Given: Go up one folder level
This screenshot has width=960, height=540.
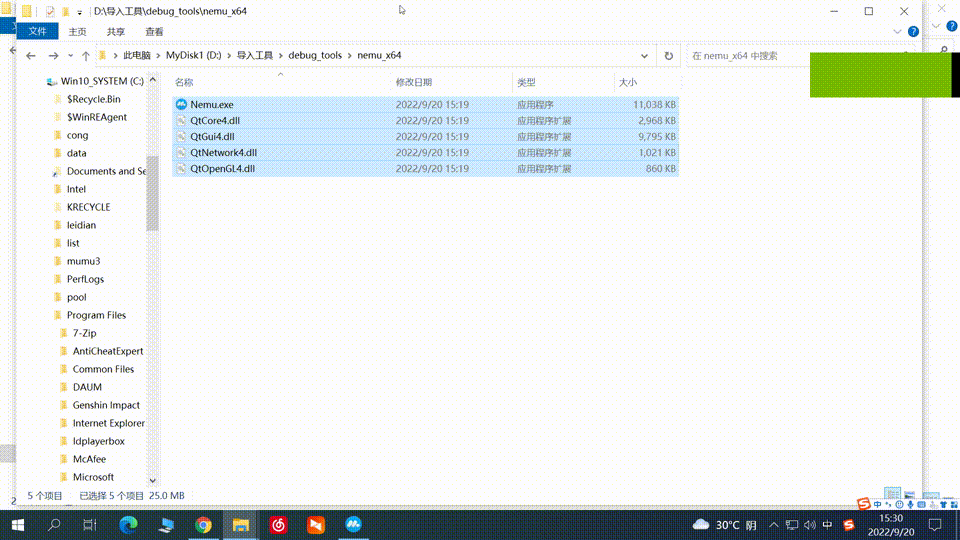Looking at the screenshot, I should pyautogui.click(x=86, y=56).
